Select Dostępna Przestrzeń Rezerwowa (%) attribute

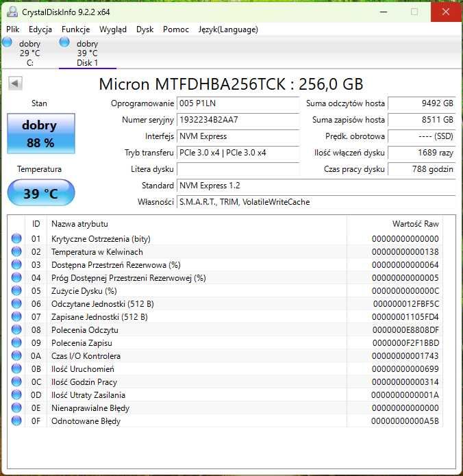pyautogui.click(x=116, y=265)
